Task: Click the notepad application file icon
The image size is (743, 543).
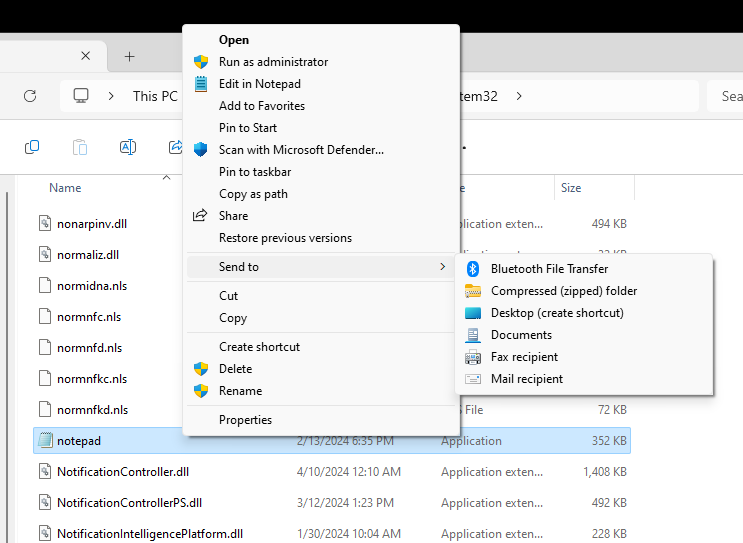Action: 44,441
